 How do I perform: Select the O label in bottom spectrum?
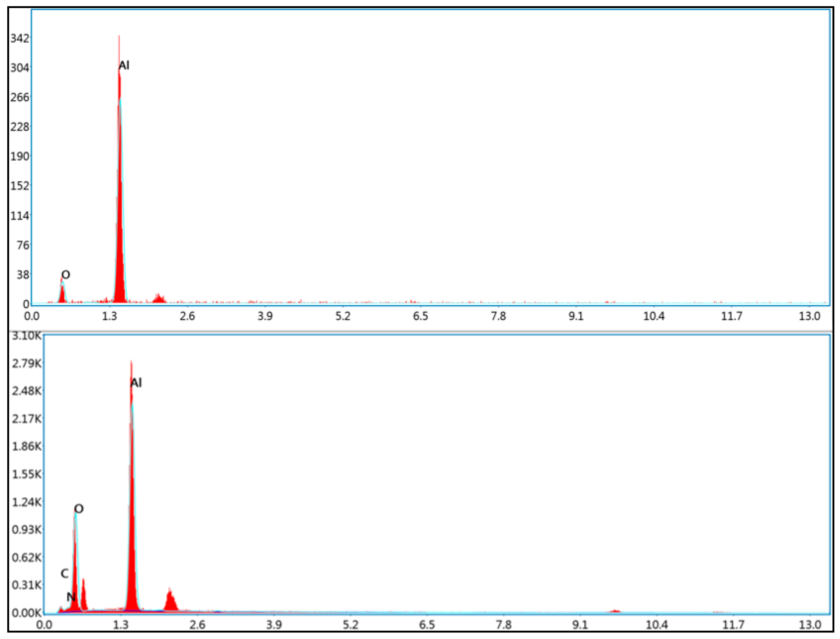[x=79, y=509]
